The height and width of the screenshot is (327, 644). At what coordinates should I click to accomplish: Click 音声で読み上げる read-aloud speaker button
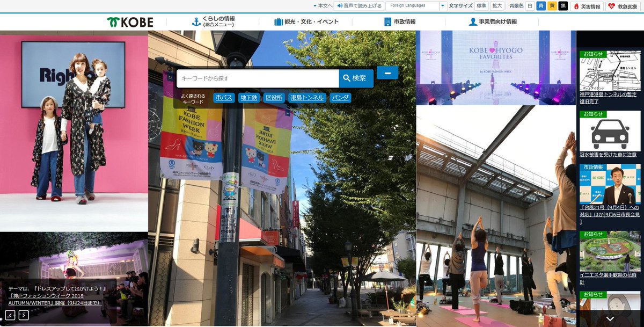click(359, 6)
